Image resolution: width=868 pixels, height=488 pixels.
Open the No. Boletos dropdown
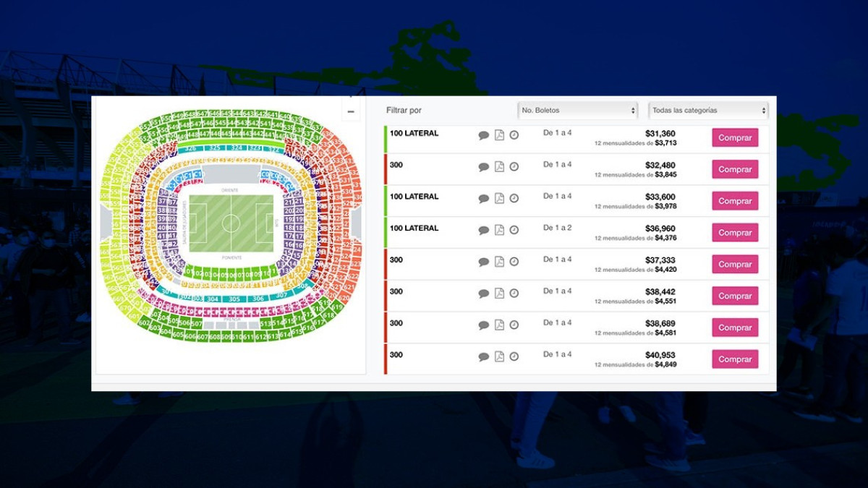(578, 111)
